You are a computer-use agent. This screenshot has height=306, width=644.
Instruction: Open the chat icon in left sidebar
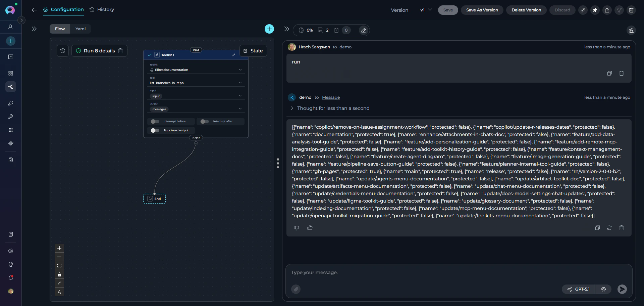[11, 57]
